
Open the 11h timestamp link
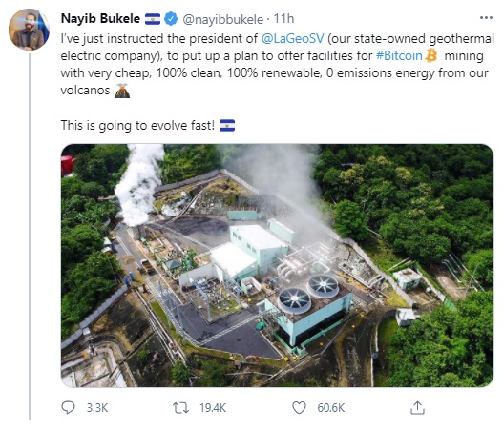[283, 19]
